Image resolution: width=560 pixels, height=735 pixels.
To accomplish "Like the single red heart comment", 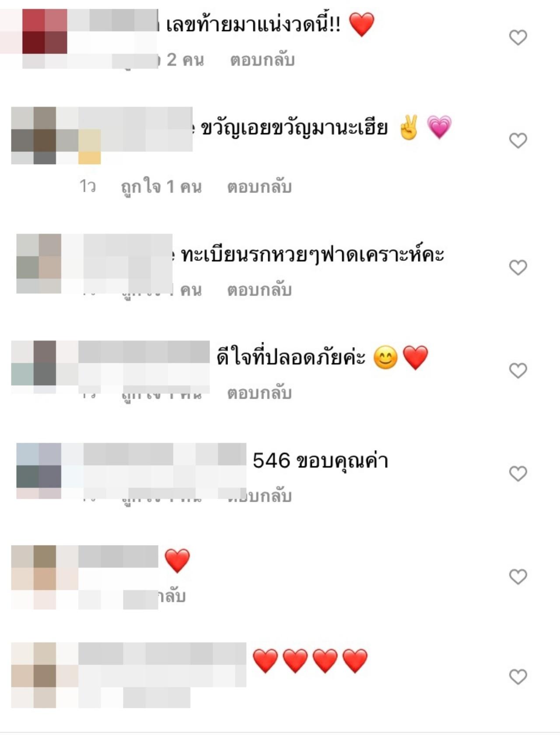I will [x=518, y=577].
